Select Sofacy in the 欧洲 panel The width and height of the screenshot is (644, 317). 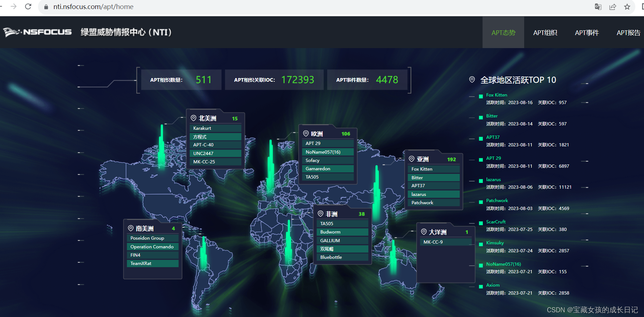coord(328,160)
